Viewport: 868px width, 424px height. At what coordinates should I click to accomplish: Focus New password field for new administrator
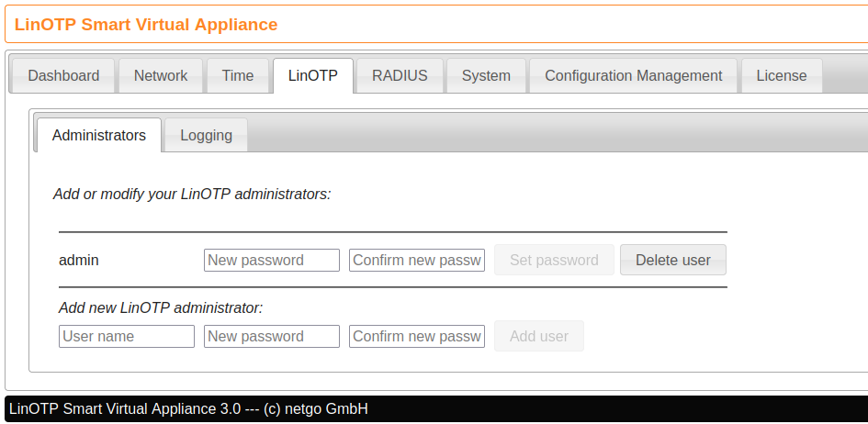(272, 337)
